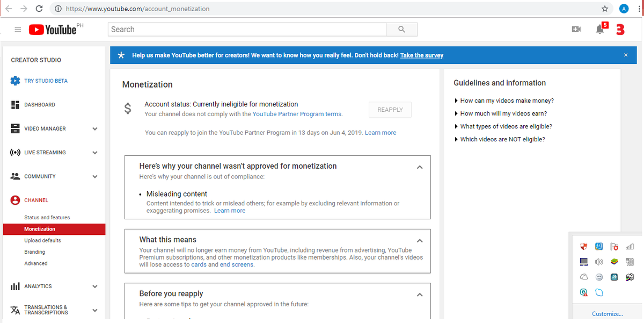
Task: Click the Channel person icon
Action: 15,200
